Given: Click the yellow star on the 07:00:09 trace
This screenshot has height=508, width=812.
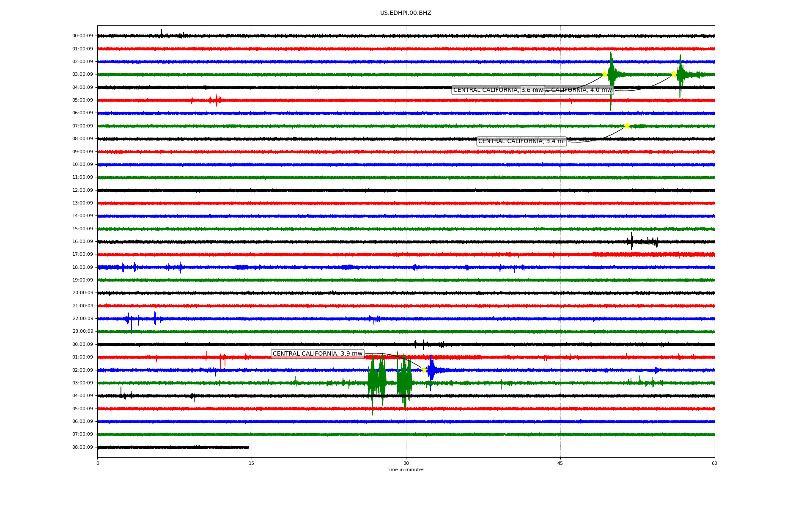Looking at the screenshot, I should tap(627, 126).
